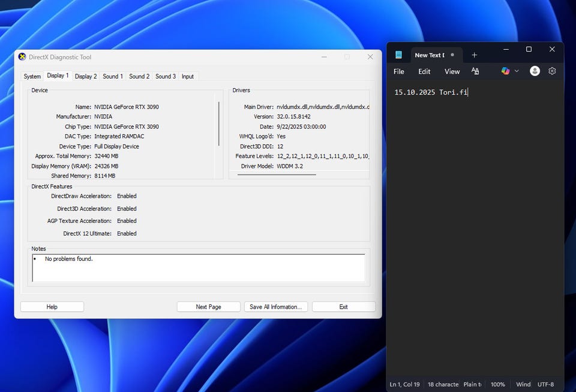
Task: Click the DirectX Diagnostic Tool title icon
Action: point(23,57)
